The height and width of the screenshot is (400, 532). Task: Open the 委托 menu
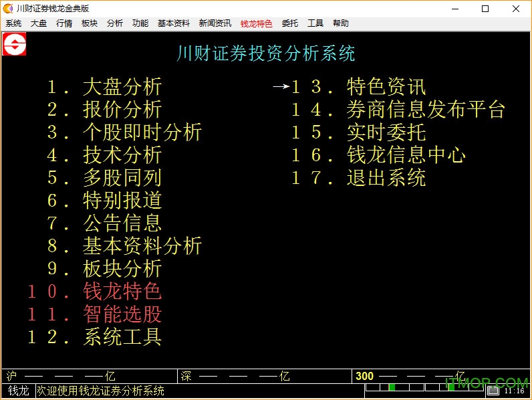coord(290,23)
